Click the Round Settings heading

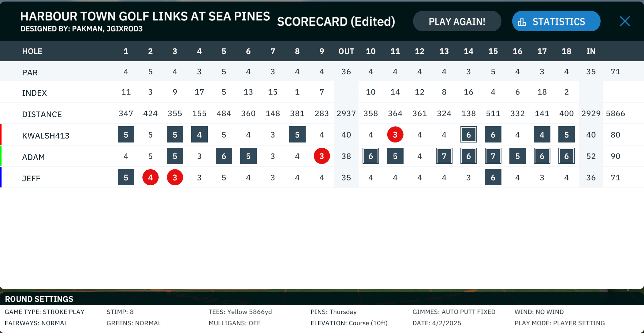point(39,299)
